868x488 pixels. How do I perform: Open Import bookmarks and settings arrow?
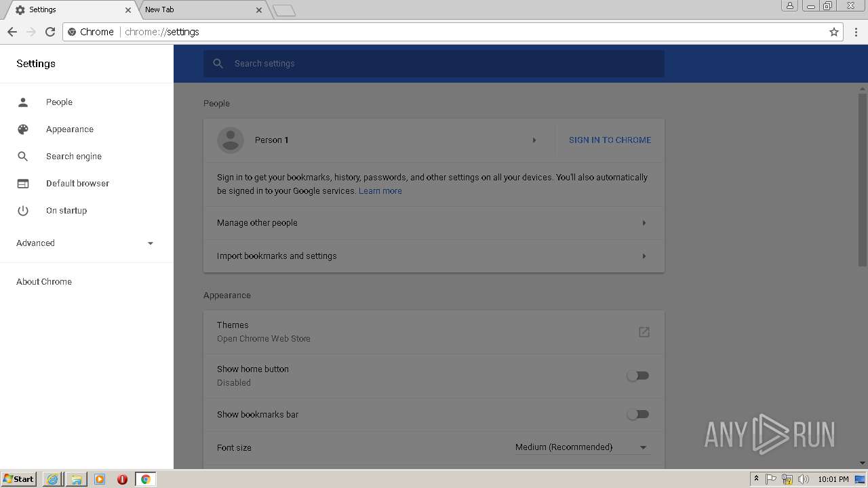point(644,256)
